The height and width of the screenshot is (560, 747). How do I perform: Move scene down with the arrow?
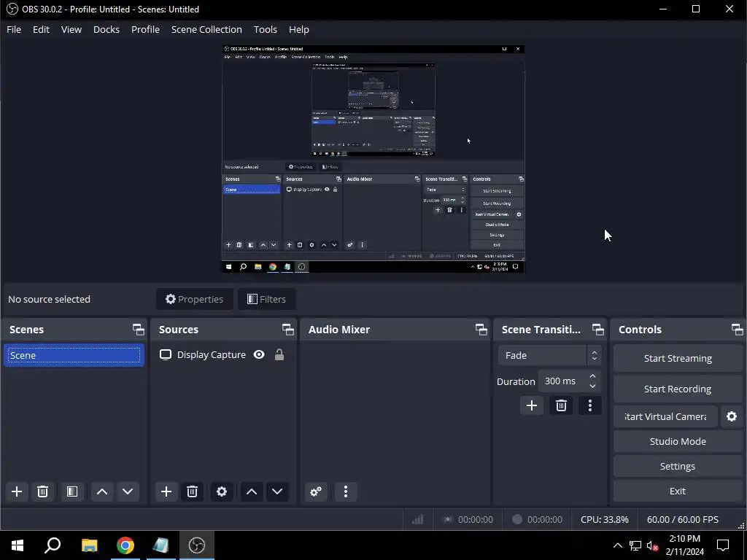pyautogui.click(x=128, y=491)
